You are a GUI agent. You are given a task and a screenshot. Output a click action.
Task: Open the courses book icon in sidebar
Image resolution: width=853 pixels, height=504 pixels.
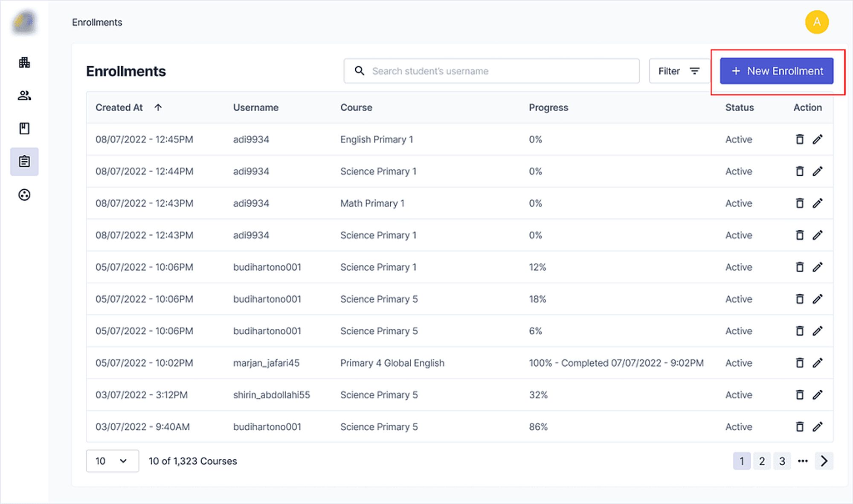24,128
